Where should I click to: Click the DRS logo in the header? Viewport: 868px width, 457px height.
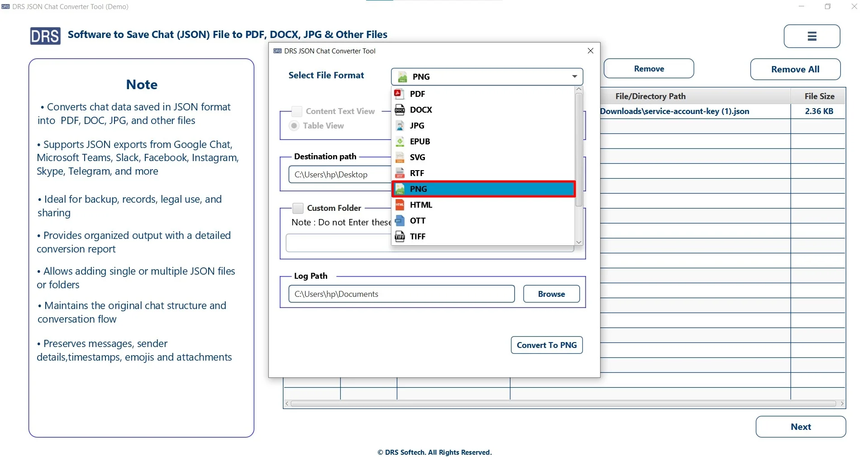coord(45,36)
